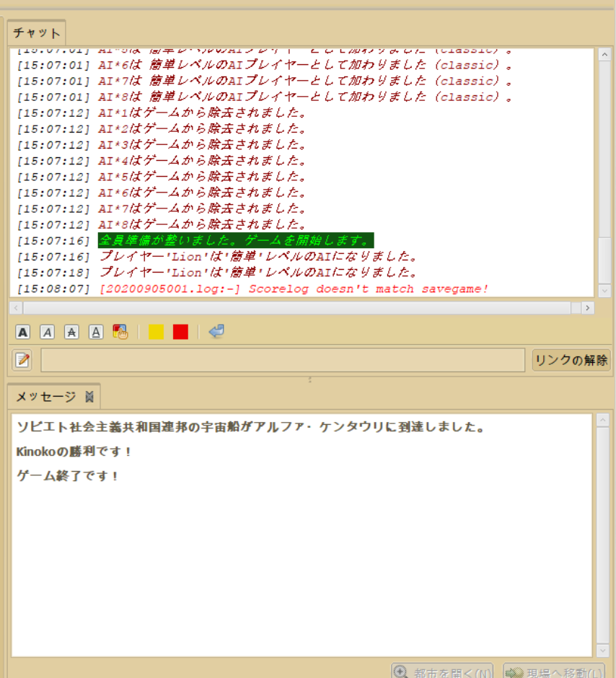616x678 pixels.
Task: Switch to the チャット tab
Action: (x=36, y=33)
